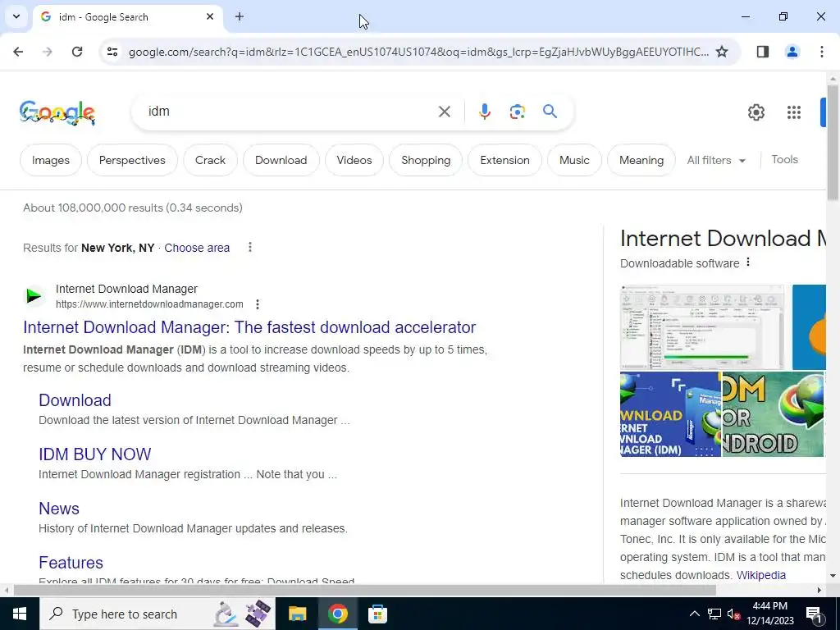The height and width of the screenshot is (630, 840).
Task: Select the Extension filter chip
Action: click(x=504, y=160)
